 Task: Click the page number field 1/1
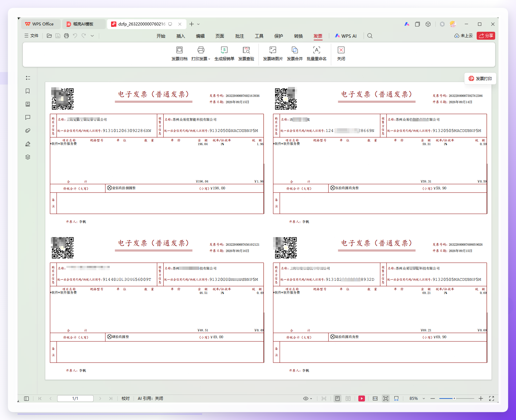75,399
